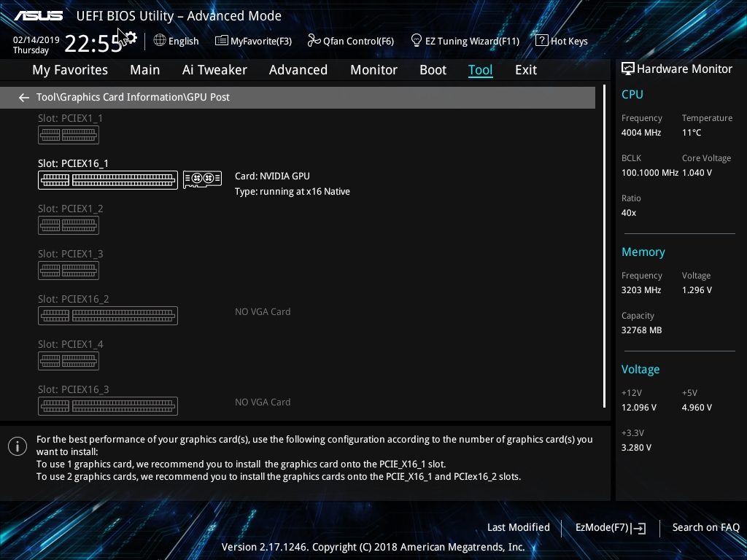The height and width of the screenshot is (560, 747).
Task: Click Memory frequency value 3203 MHz
Action: click(641, 290)
